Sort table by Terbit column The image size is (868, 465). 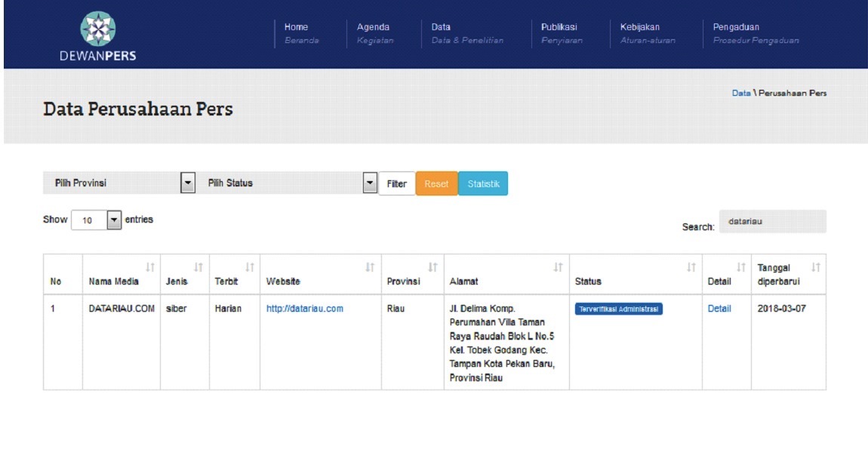234,274
